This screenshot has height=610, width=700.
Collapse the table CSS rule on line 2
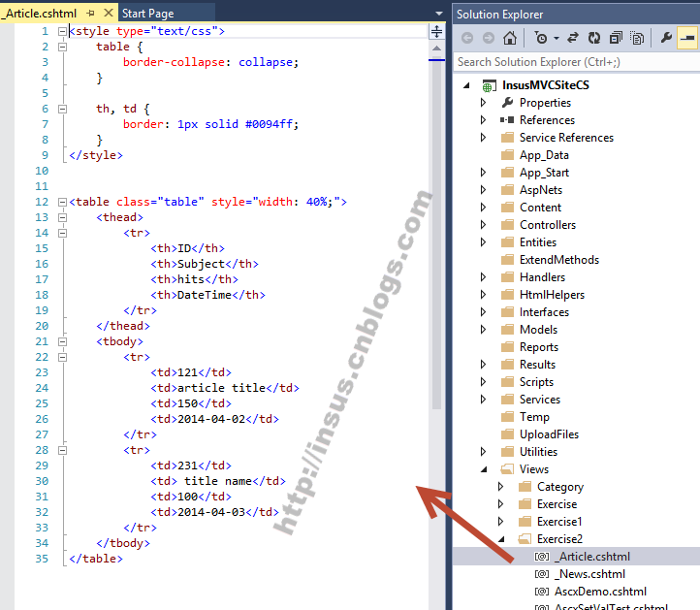click(x=62, y=47)
